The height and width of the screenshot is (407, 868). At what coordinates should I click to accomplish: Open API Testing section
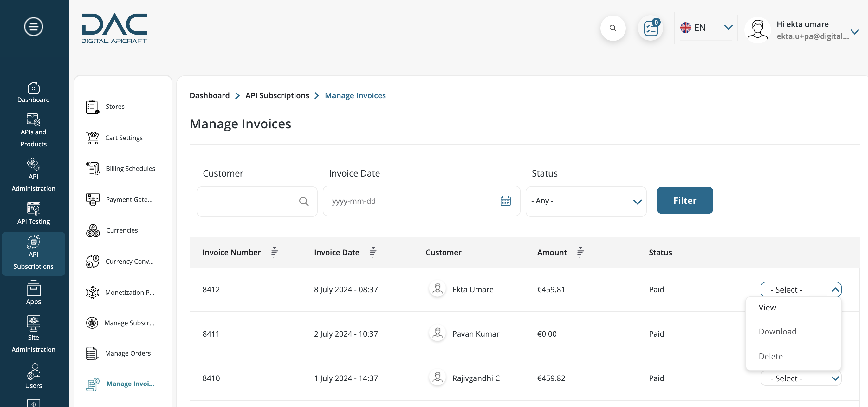point(33,213)
